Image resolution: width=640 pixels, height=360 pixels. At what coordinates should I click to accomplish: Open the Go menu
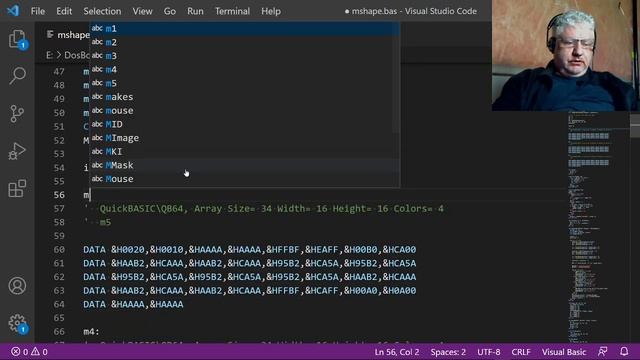[x=170, y=11]
